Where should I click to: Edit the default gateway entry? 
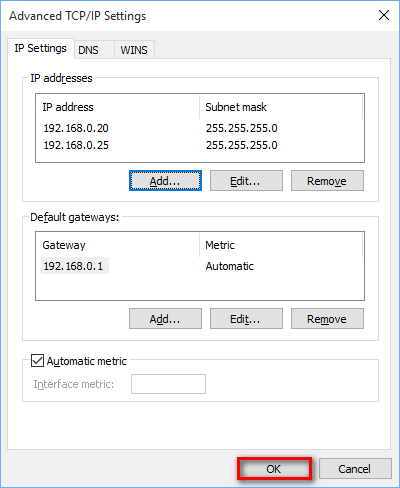pos(246,319)
